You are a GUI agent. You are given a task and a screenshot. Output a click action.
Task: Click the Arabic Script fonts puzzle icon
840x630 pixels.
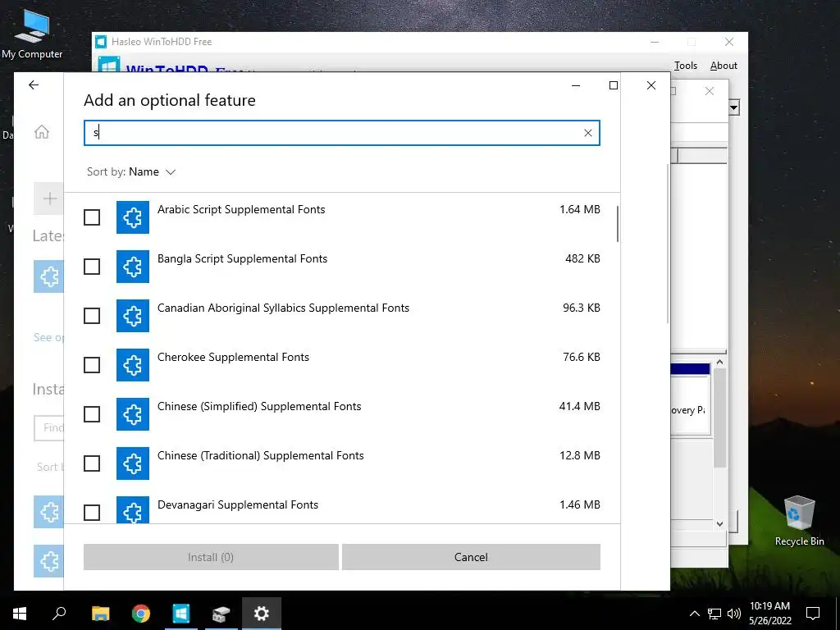133,217
